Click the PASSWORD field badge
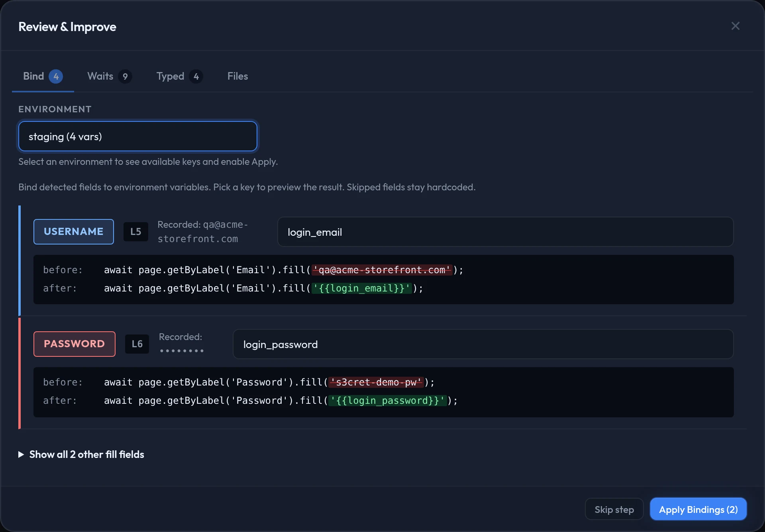 pyautogui.click(x=75, y=344)
